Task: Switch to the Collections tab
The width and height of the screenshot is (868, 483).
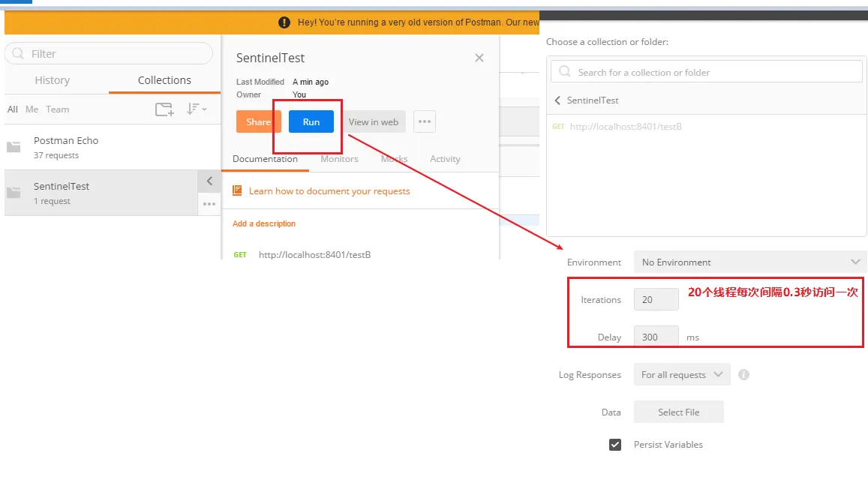Action: [x=164, y=80]
